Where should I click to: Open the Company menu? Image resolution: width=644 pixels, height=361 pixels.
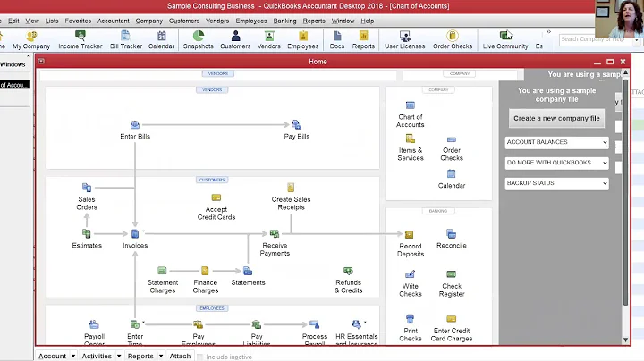click(x=149, y=21)
